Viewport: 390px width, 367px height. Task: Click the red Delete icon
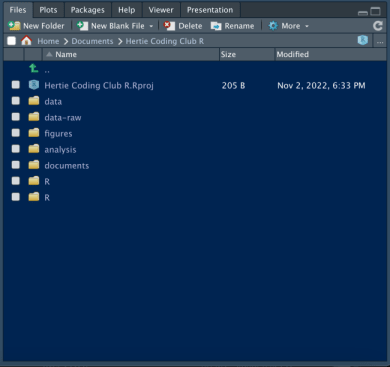(169, 26)
